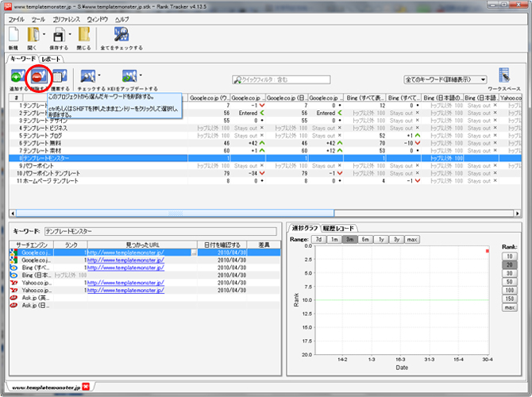The width and height of the screenshot is (532, 397).
Task: Expand the Check rankings dropdown arrow
Action: (99, 75)
